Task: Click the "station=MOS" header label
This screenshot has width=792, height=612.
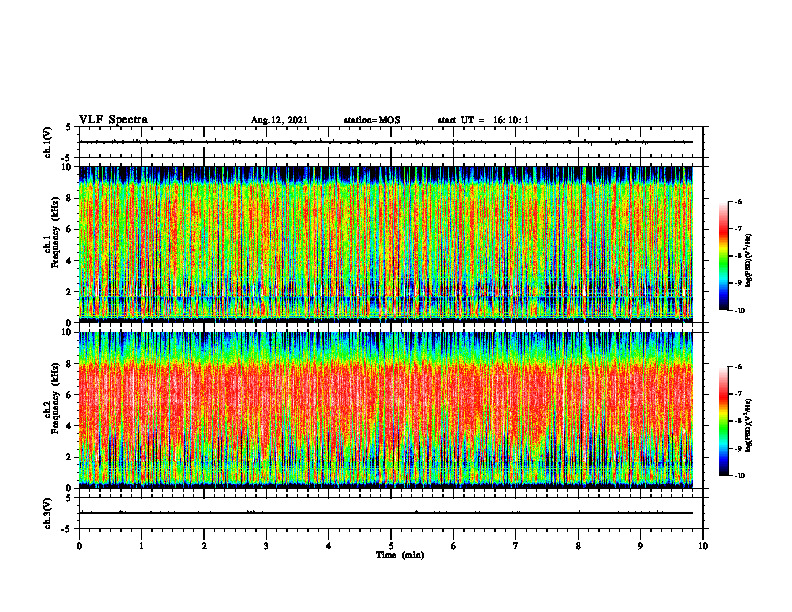Action: point(372,120)
